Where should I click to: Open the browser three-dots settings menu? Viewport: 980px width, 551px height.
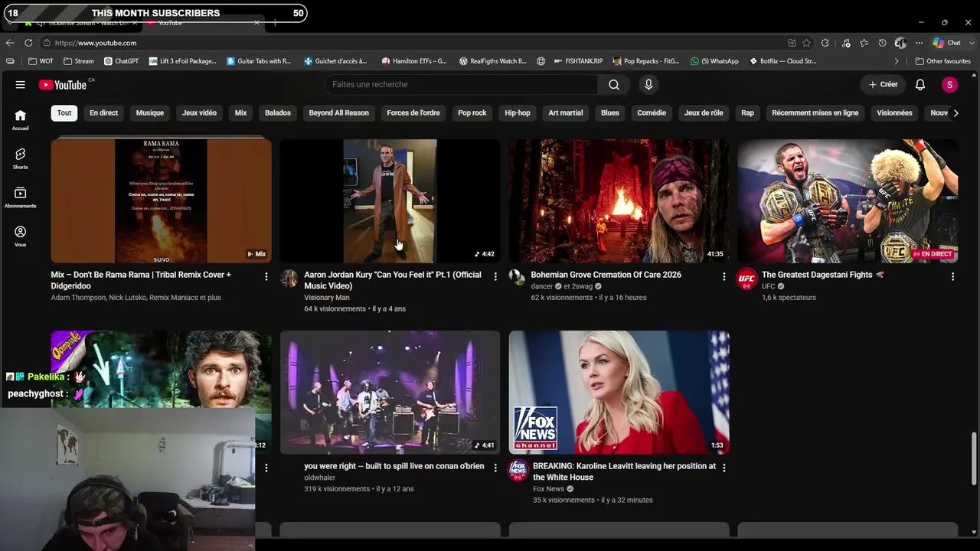coord(920,43)
